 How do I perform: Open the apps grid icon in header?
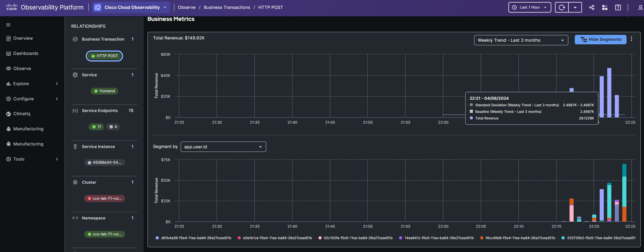(604, 7)
